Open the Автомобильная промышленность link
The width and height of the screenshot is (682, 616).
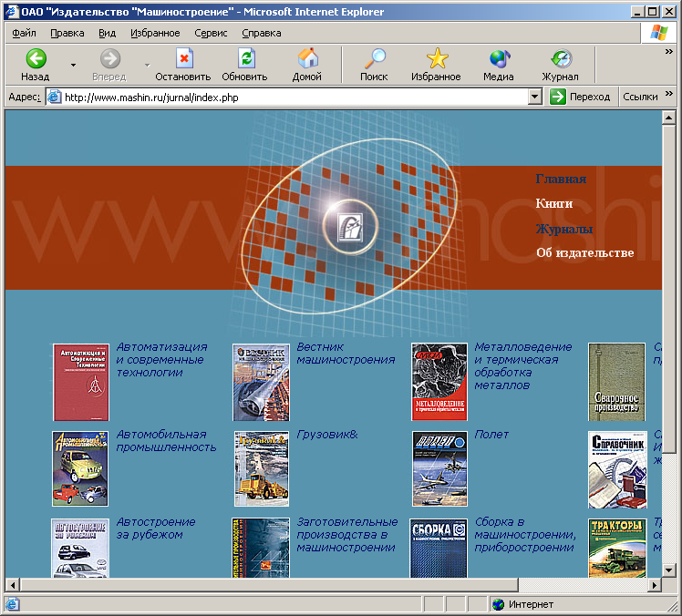(166, 441)
